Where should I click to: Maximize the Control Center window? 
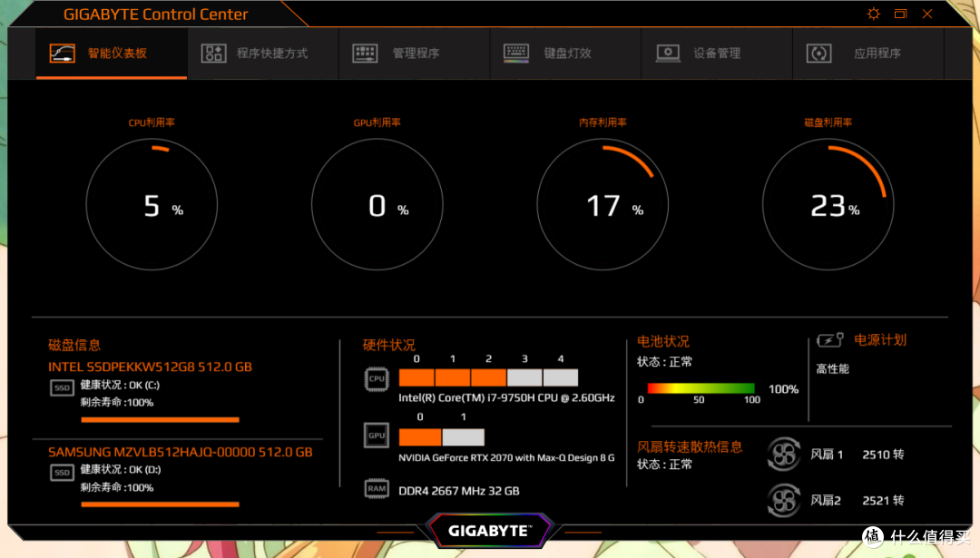(x=901, y=14)
